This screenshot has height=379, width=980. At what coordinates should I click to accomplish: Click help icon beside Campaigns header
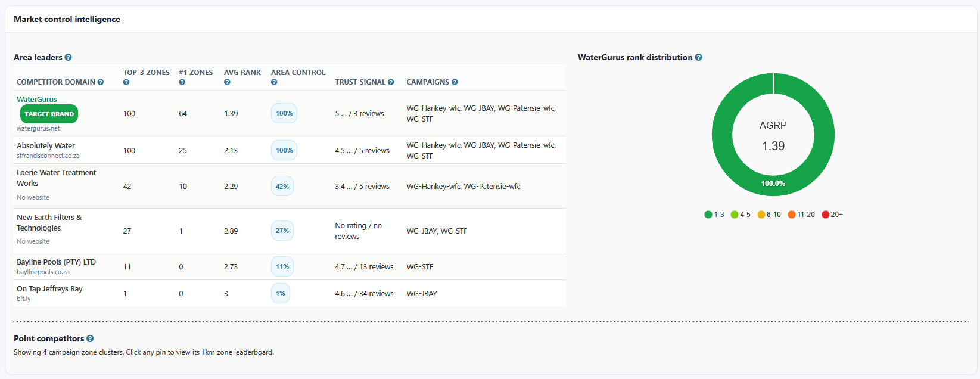tap(455, 82)
